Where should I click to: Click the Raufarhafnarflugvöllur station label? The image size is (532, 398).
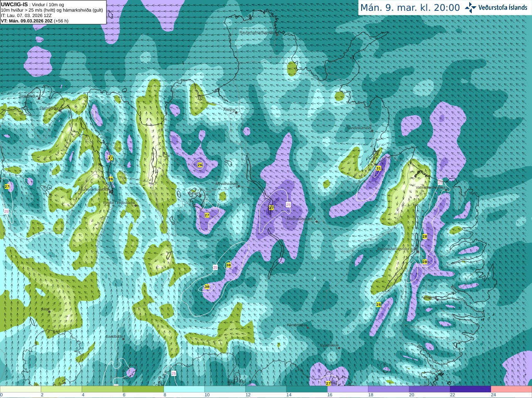tap(258, 32)
